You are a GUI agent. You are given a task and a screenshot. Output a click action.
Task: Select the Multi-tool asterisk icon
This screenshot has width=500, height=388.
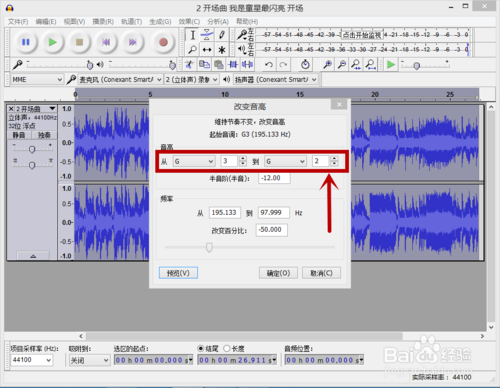tap(221, 50)
